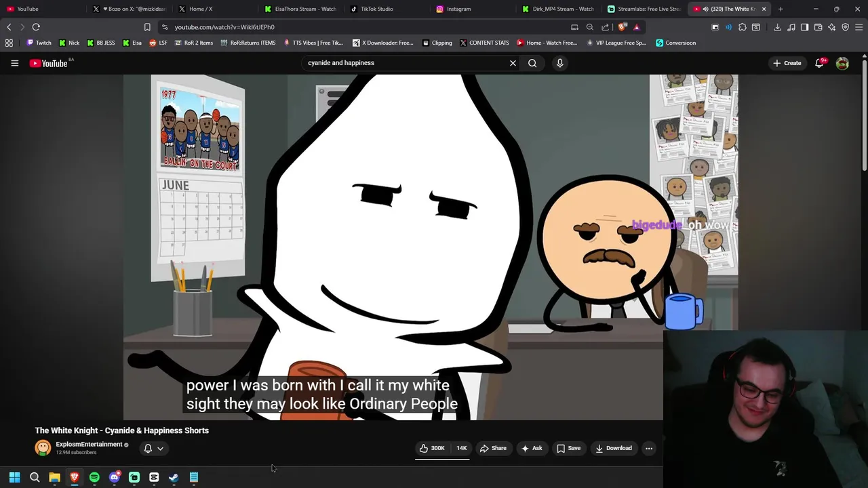868x488 pixels.
Task: Open YouTube notifications bell in the header
Action: point(819,63)
